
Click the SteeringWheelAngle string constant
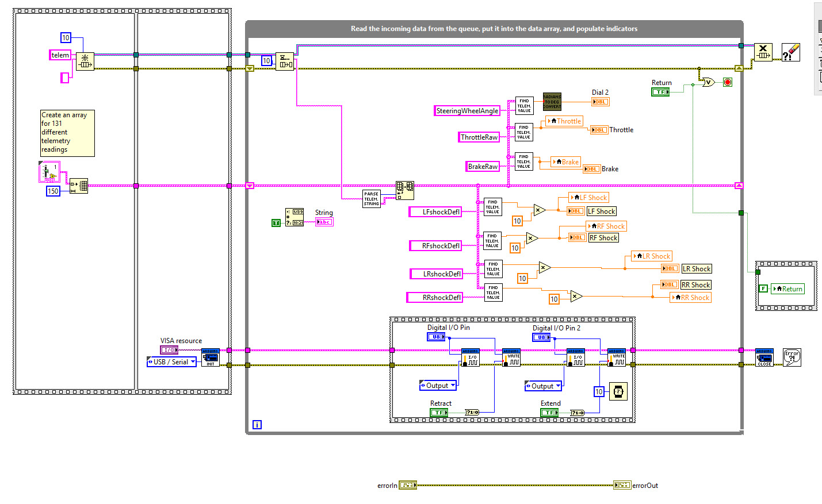467,111
